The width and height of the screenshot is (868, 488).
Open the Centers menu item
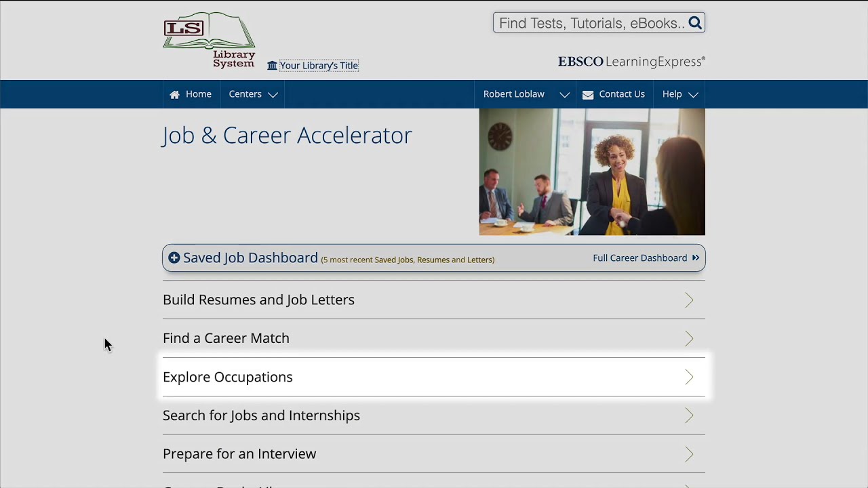coord(245,94)
